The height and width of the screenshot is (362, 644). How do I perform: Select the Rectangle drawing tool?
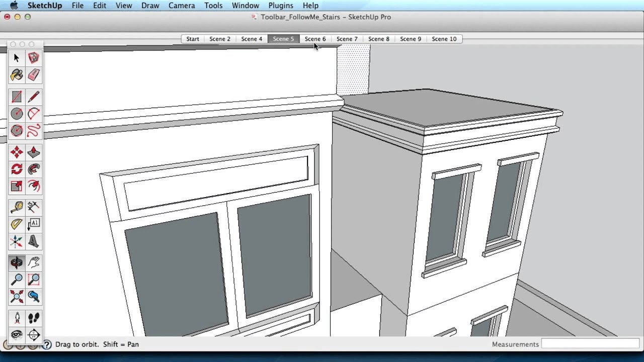coord(17,97)
